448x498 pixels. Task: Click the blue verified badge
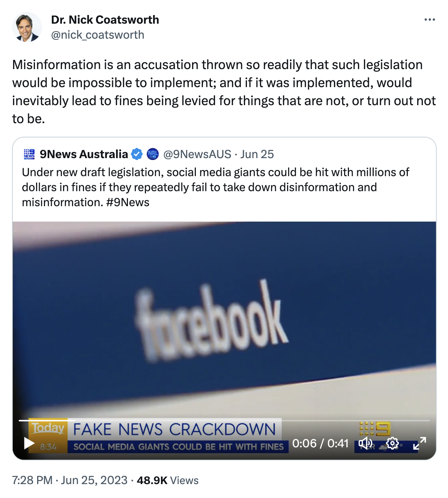pos(137,154)
